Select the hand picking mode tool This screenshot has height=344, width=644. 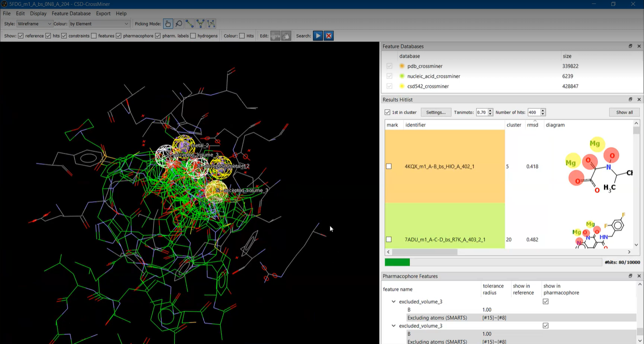pos(168,23)
